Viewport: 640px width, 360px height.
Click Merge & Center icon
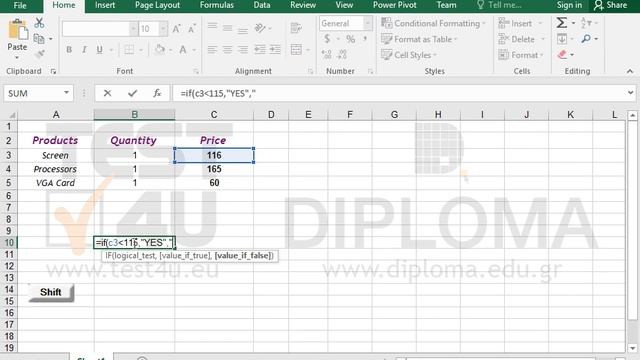coord(296,50)
